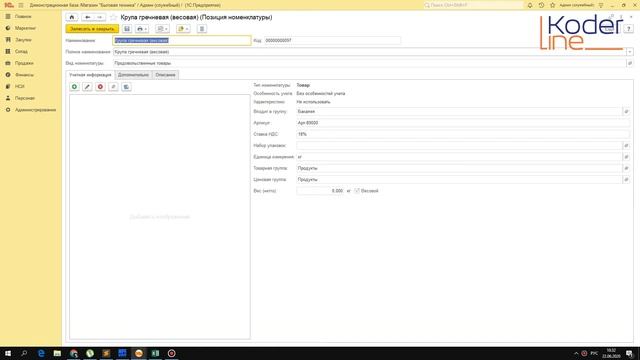This screenshot has width=640, height=360.
Task: Open the Windows notification center icon
Action: coord(630,353)
